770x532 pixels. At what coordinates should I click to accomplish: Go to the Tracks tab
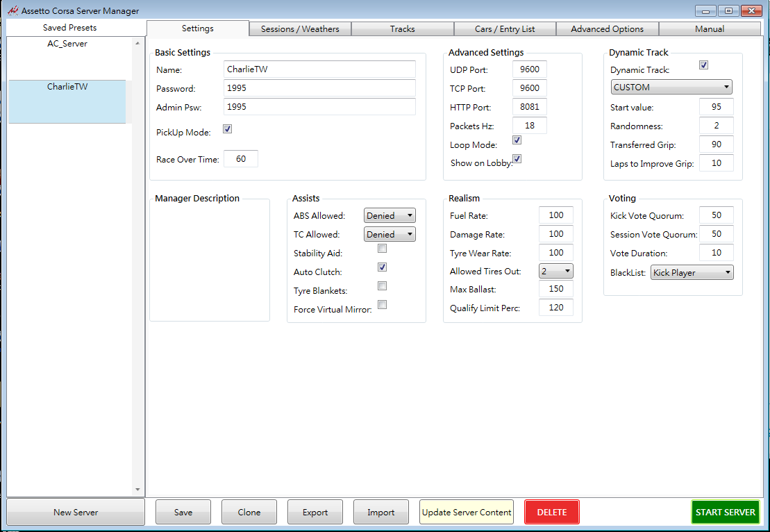(402, 29)
